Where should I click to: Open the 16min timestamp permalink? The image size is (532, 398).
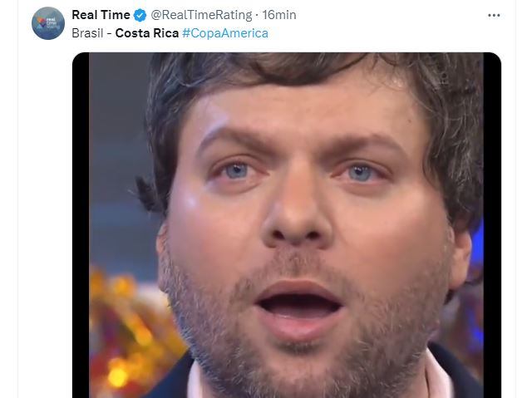(x=279, y=15)
